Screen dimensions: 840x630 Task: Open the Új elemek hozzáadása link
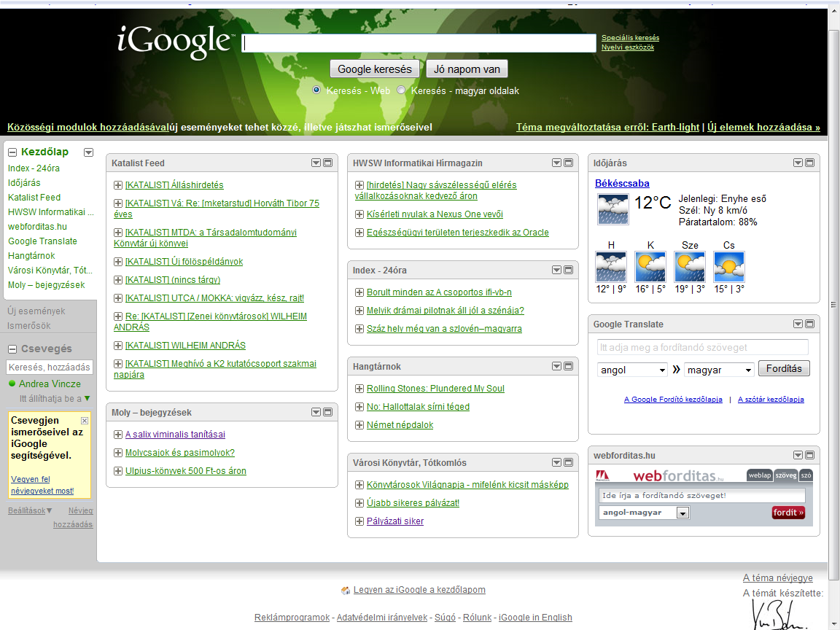pyautogui.click(x=763, y=128)
